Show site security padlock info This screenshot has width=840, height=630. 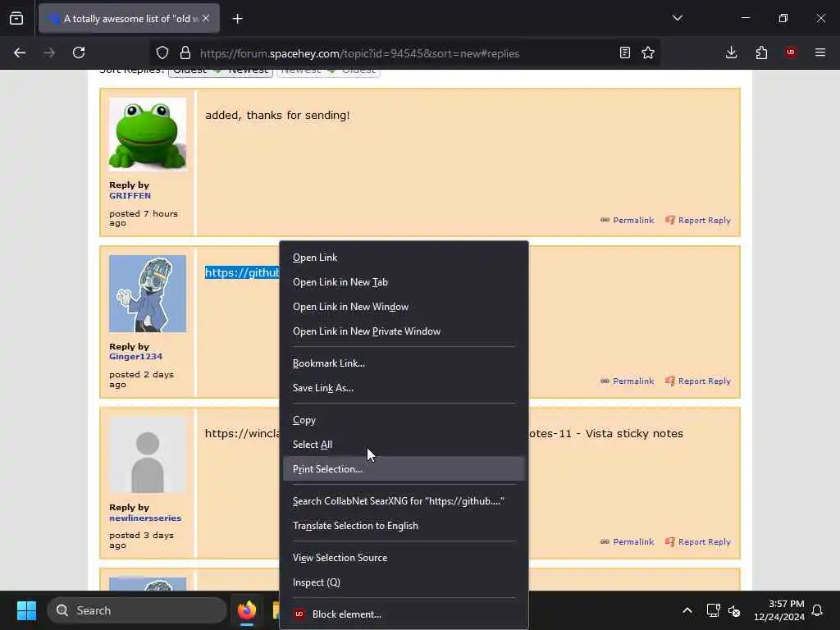tap(185, 52)
